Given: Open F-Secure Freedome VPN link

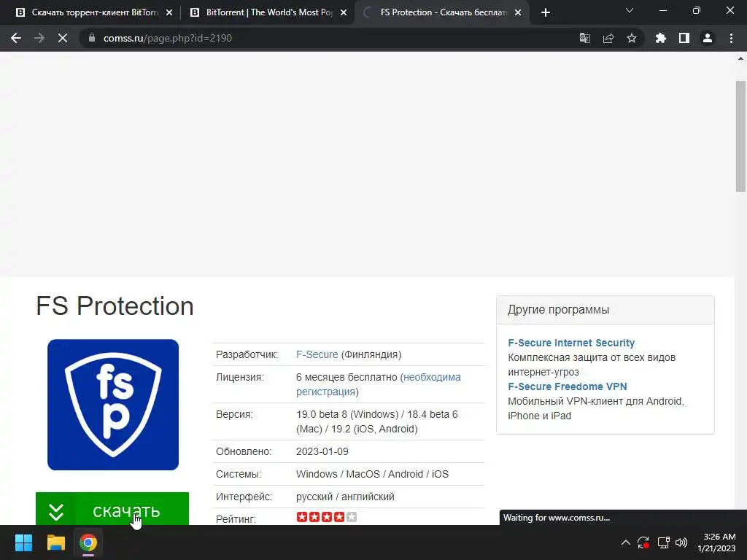Looking at the screenshot, I should pyautogui.click(x=568, y=386).
